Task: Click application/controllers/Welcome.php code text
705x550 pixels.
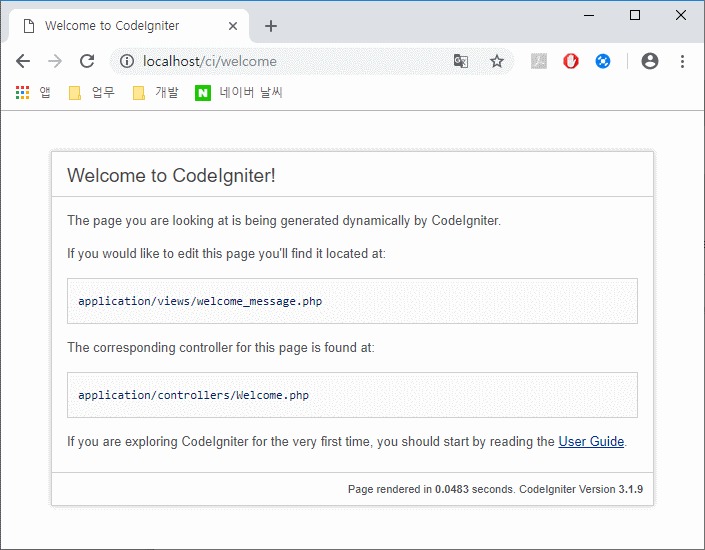Action: point(193,395)
